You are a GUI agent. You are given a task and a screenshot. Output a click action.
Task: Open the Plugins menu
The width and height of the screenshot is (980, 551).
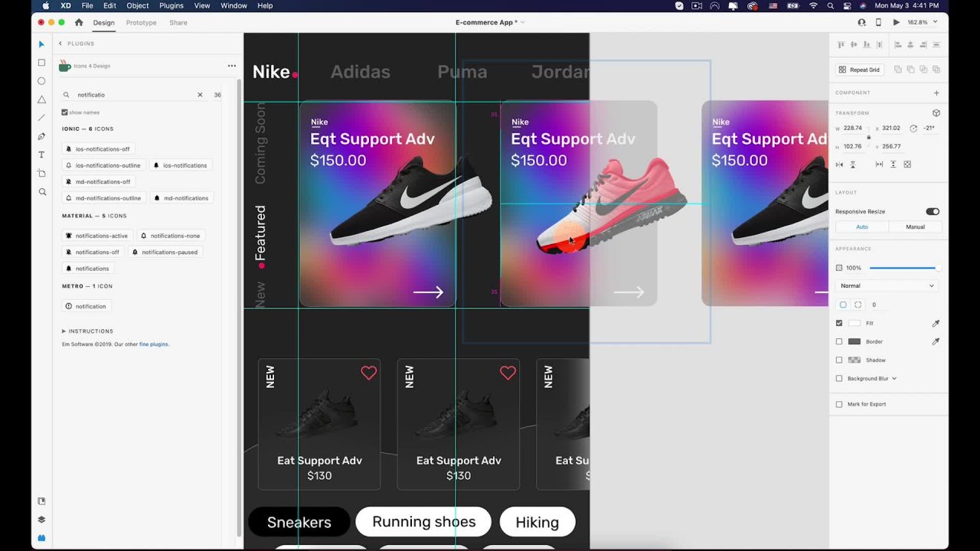(171, 5)
